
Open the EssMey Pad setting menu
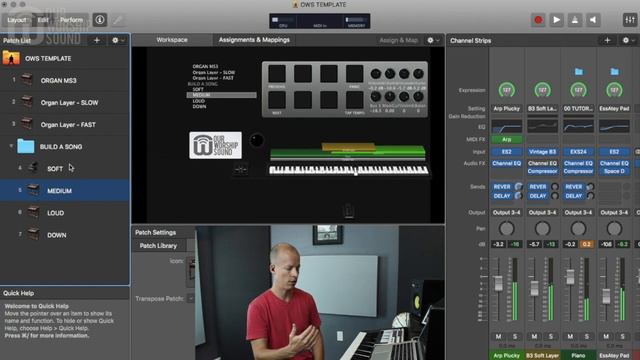(x=614, y=109)
